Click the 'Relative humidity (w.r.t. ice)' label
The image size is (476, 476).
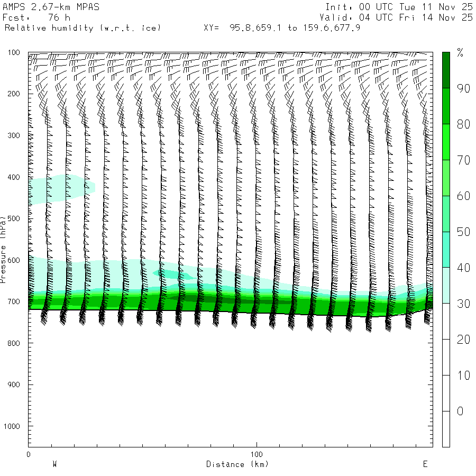click(83, 28)
